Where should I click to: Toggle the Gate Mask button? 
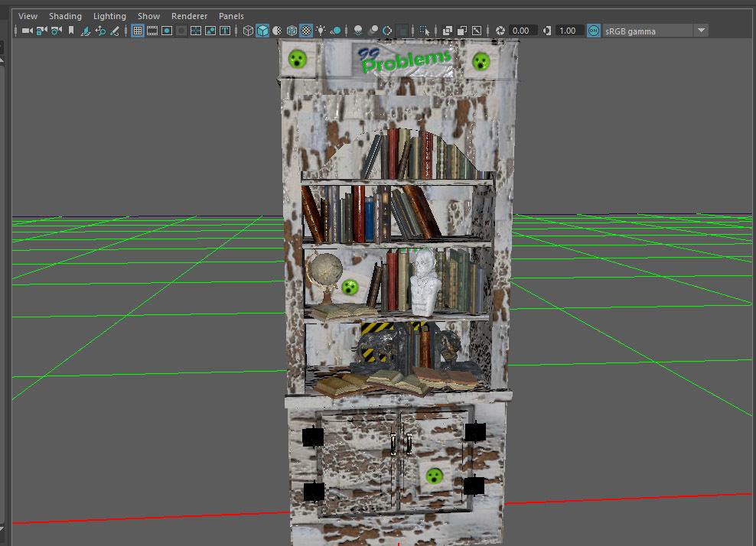coord(181,31)
